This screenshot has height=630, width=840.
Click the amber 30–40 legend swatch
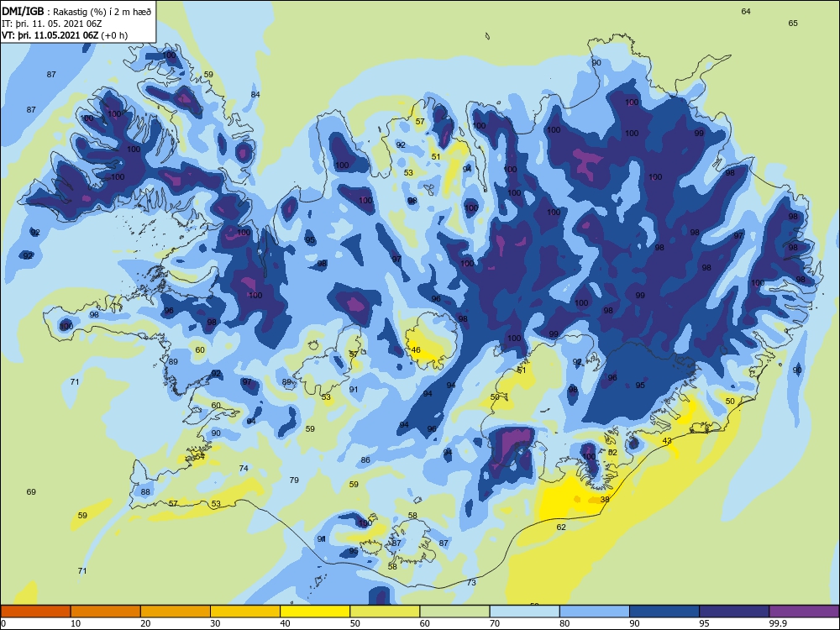pos(245,612)
